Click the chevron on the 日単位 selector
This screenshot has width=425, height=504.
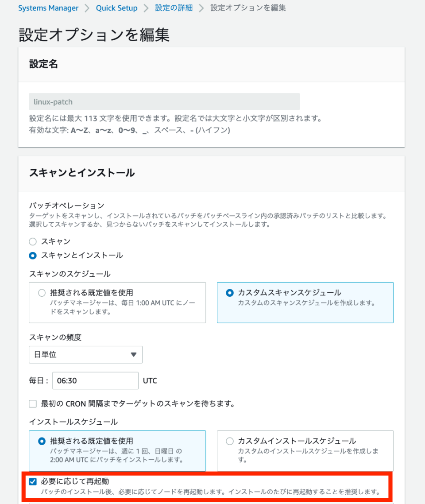[x=133, y=354]
